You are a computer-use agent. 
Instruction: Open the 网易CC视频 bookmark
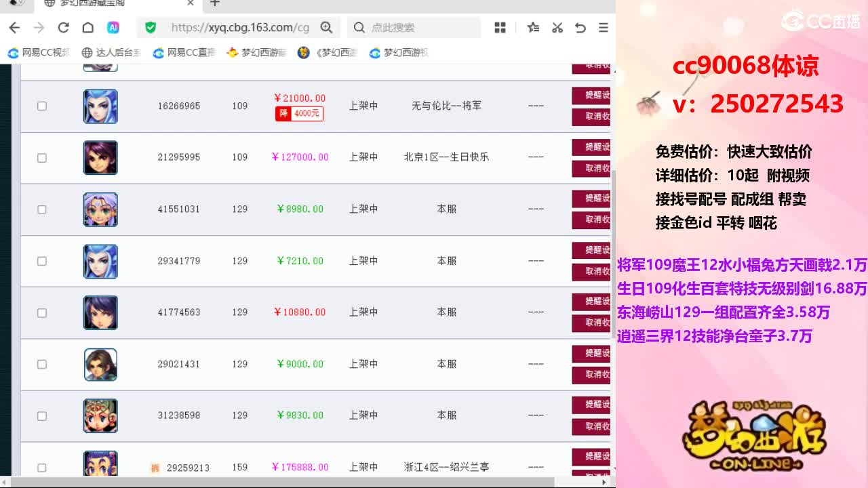(x=39, y=52)
